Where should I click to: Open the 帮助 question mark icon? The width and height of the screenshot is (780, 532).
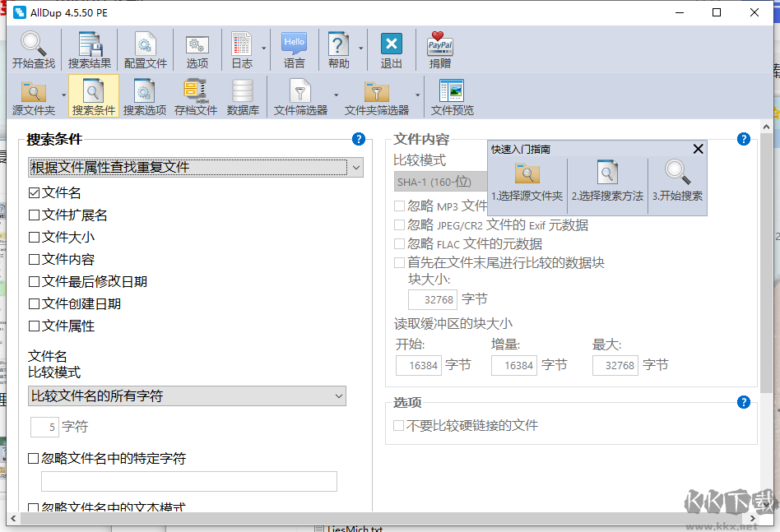click(338, 44)
